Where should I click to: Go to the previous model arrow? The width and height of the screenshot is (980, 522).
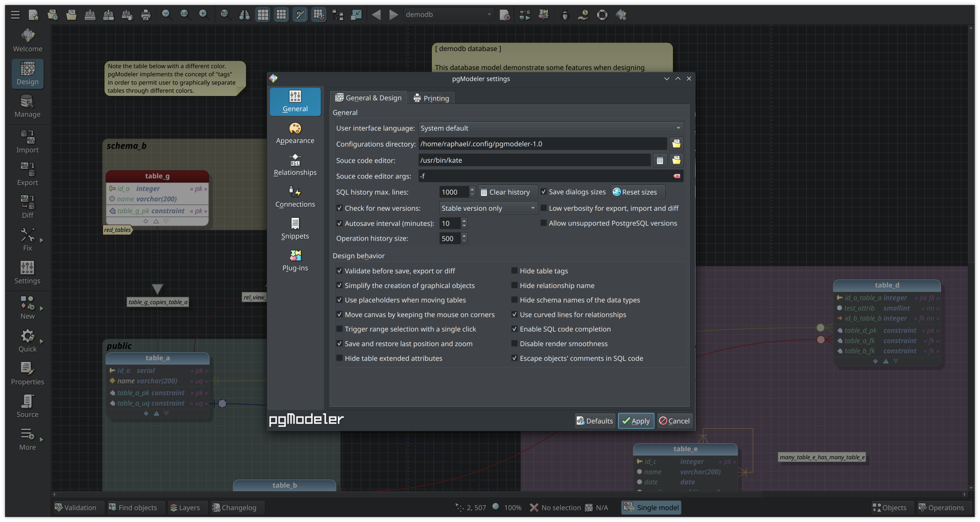(376, 15)
